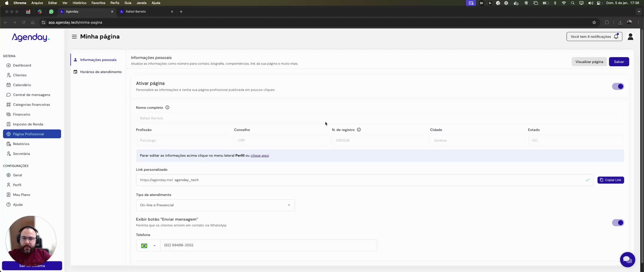Click Link personalizado input field
The image size is (644, 272).
pyautogui.click(x=364, y=180)
